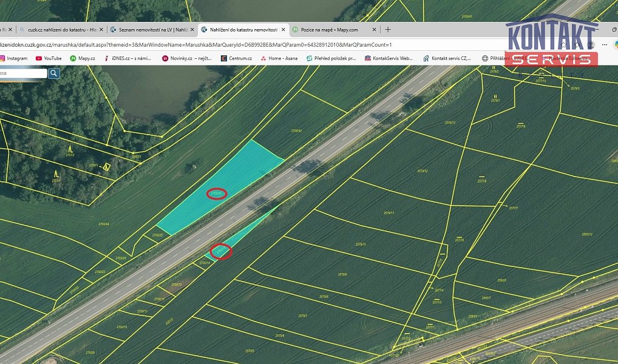Click the Instagram bookmark favicon

pyautogui.click(x=2, y=58)
